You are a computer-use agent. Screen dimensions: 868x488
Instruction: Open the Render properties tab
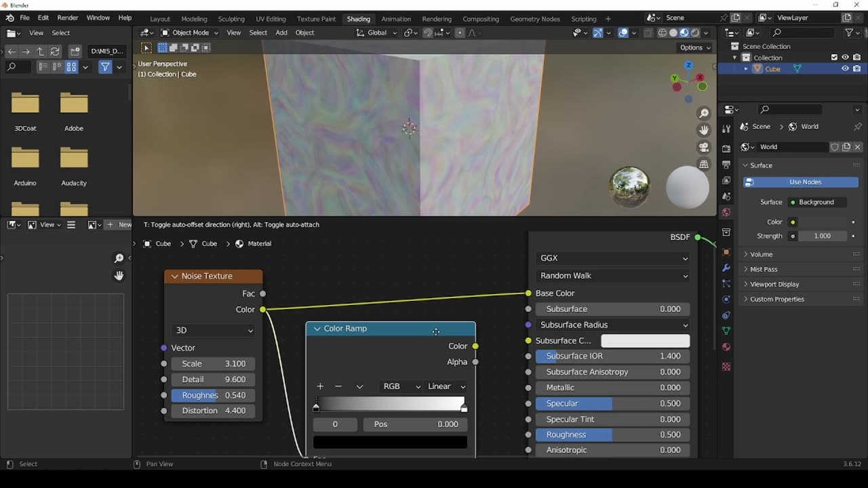(726, 148)
